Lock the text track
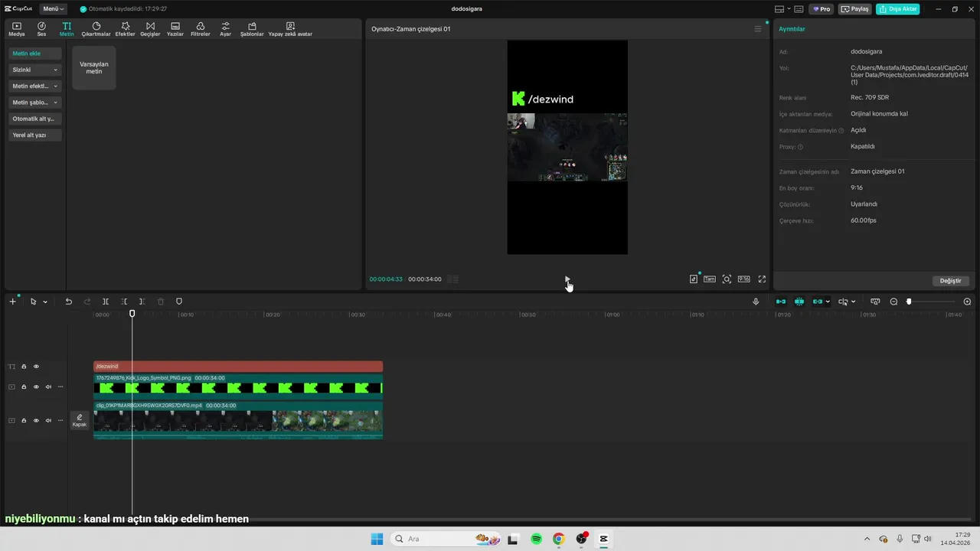Screen dimensions: 980x551 (24, 367)
